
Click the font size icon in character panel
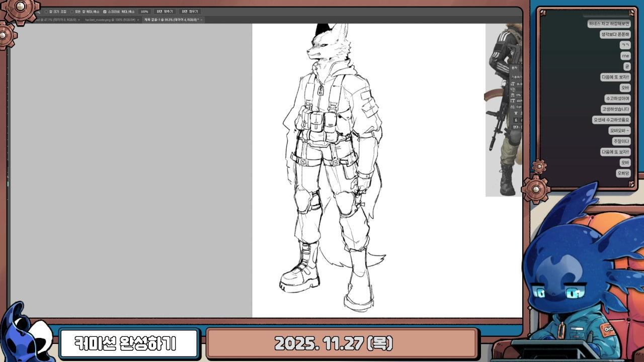pyautogui.click(x=513, y=84)
